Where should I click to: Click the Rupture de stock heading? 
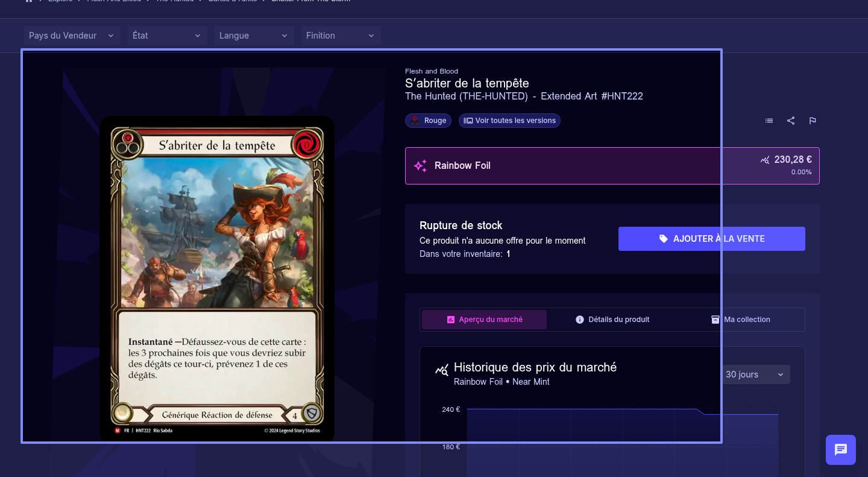click(461, 226)
